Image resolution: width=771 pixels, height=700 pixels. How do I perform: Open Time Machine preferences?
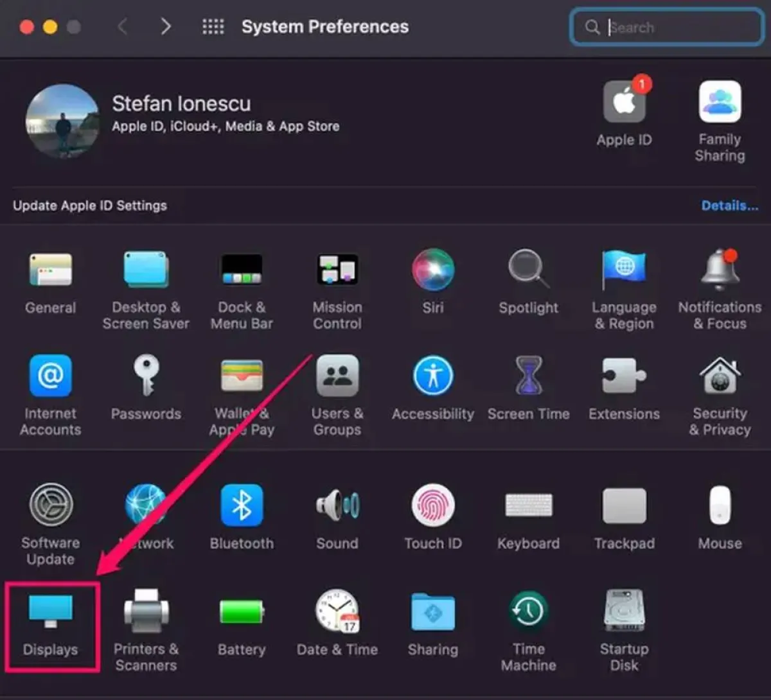point(528,610)
